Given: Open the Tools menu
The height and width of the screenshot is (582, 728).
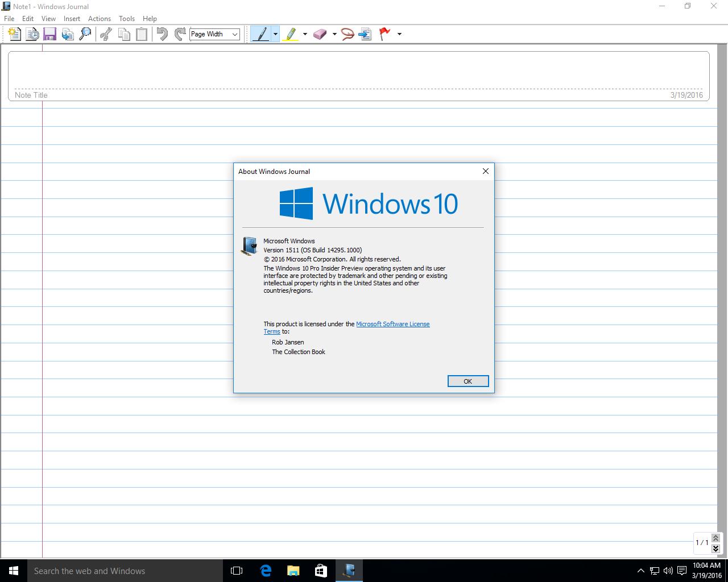Looking at the screenshot, I should 127,19.
